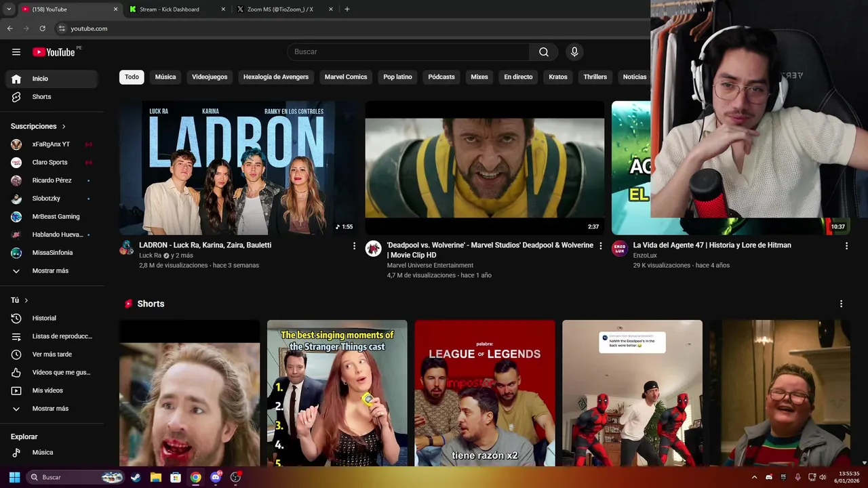
Task: Click the YouTube search input field
Action: (x=408, y=52)
